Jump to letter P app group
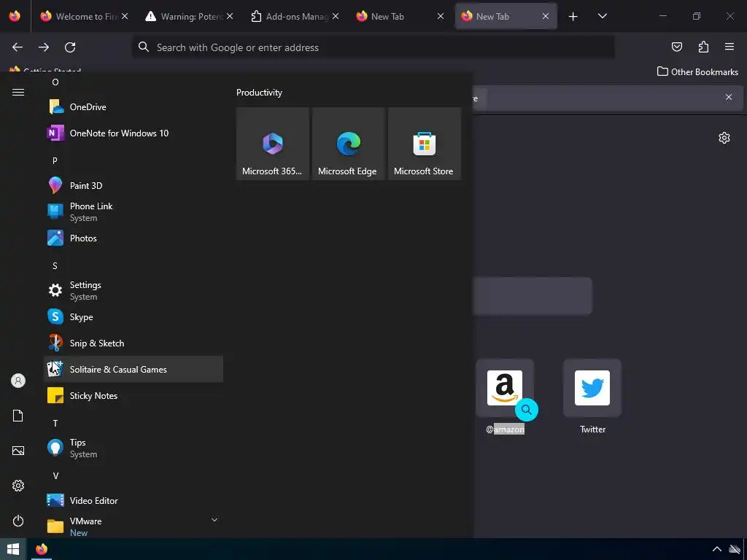The height and width of the screenshot is (560, 747). tap(55, 161)
